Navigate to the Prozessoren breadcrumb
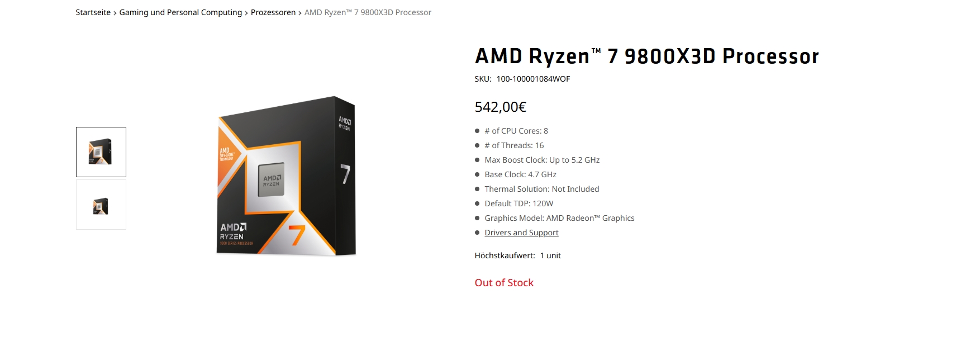This screenshot has width=980, height=341. click(273, 12)
